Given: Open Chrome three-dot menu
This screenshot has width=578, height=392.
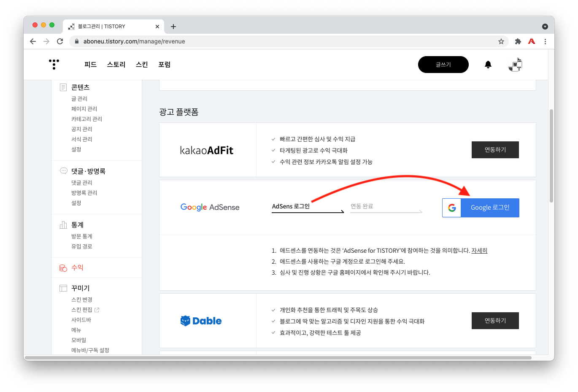Looking at the screenshot, I should (545, 41).
